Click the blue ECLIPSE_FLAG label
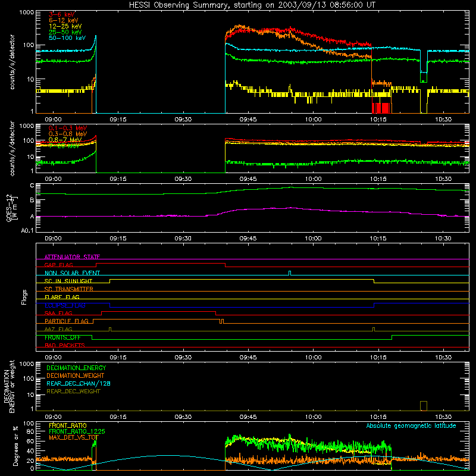 [x=65, y=305]
